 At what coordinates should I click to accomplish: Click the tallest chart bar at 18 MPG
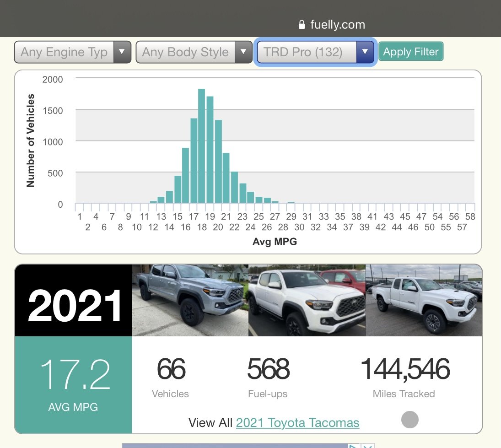click(201, 146)
